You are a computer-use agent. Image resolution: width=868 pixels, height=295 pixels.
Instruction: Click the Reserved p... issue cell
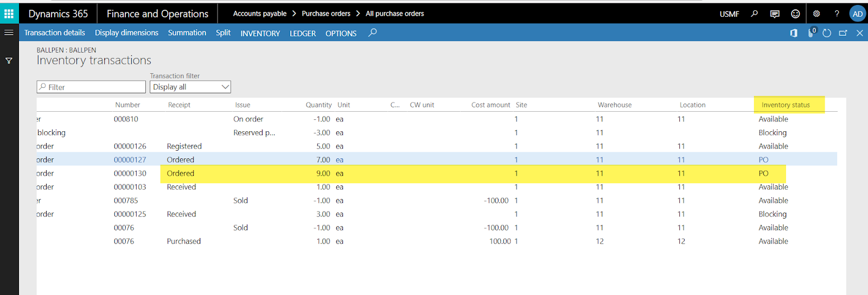pyautogui.click(x=254, y=132)
